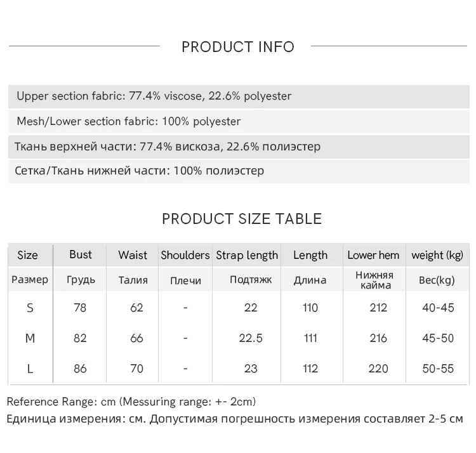Screen dimensions: 476x453
Task: Click the weight (kg) column header
Action: (437, 256)
